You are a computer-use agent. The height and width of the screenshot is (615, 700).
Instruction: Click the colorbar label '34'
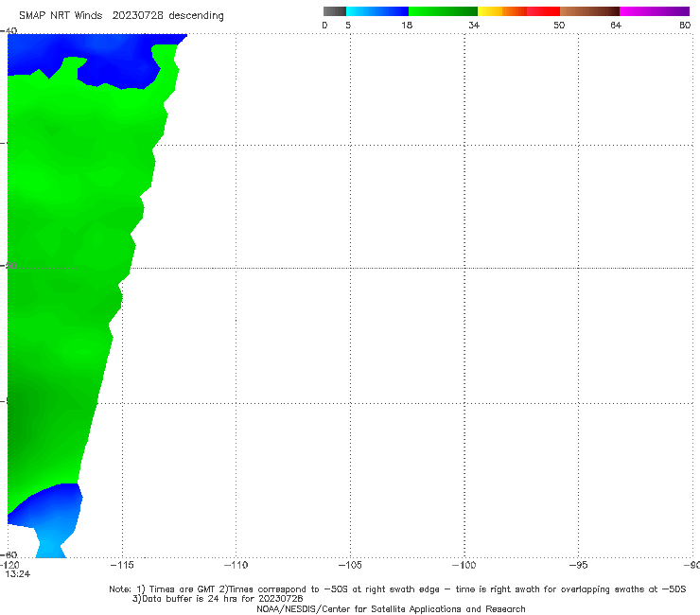(474, 25)
